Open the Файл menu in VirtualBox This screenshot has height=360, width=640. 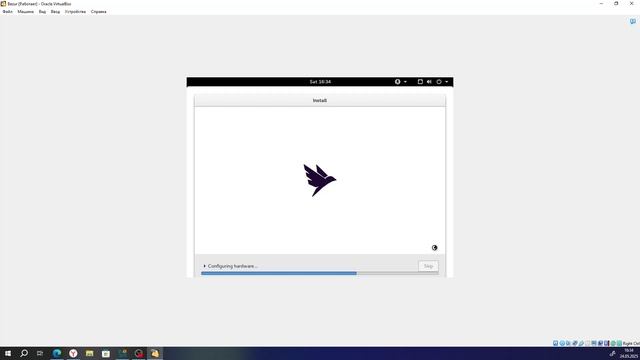(7, 12)
